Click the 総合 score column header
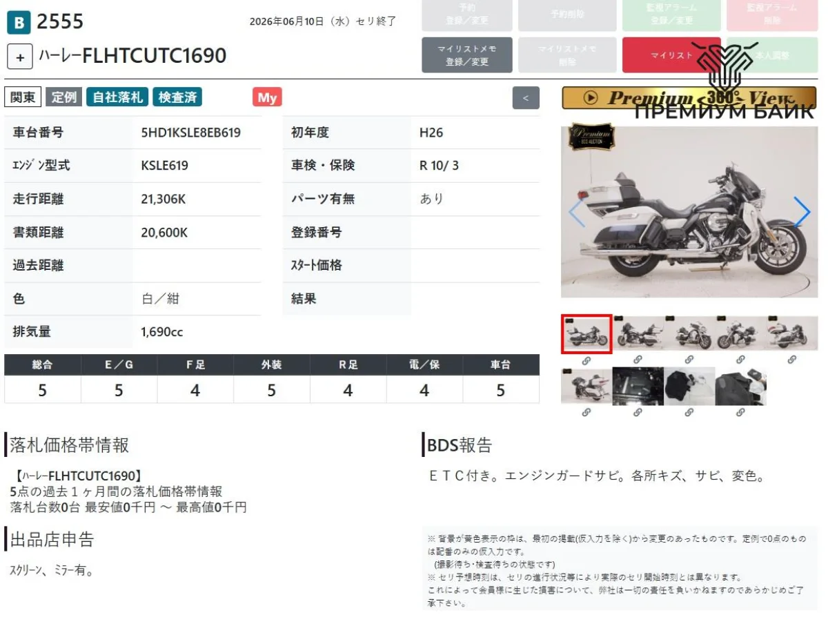The image size is (828, 644). [42, 364]
